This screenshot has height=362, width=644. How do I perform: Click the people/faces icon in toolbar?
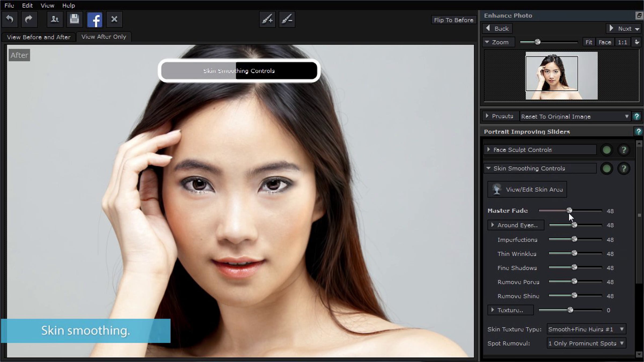pyautogui.click(x=55, y=19)
